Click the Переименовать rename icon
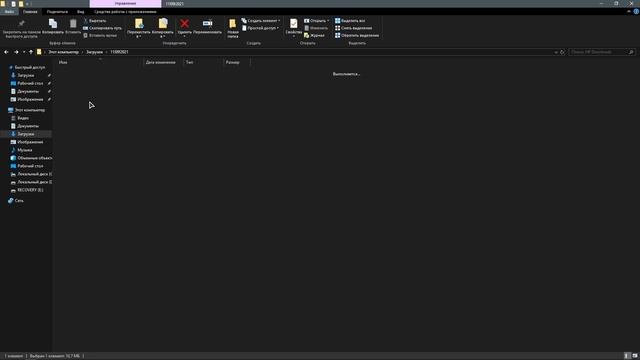The image size is (640, 360). pos(207,23)
